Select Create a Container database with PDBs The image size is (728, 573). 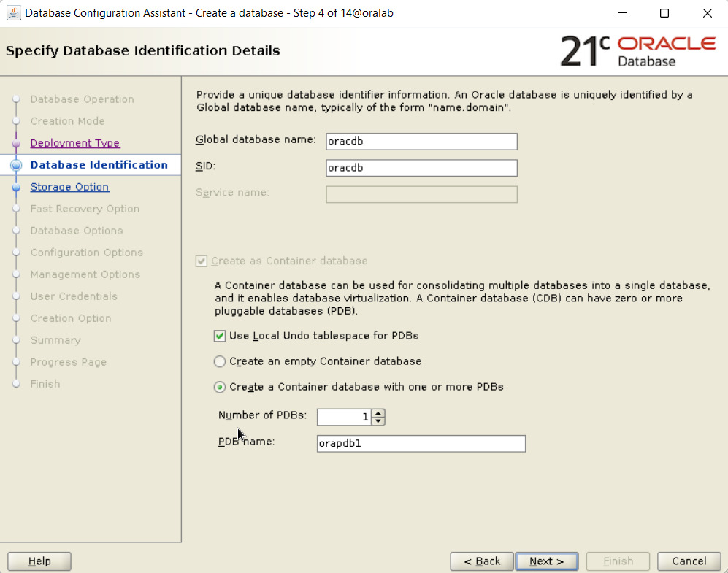(220, 387)
